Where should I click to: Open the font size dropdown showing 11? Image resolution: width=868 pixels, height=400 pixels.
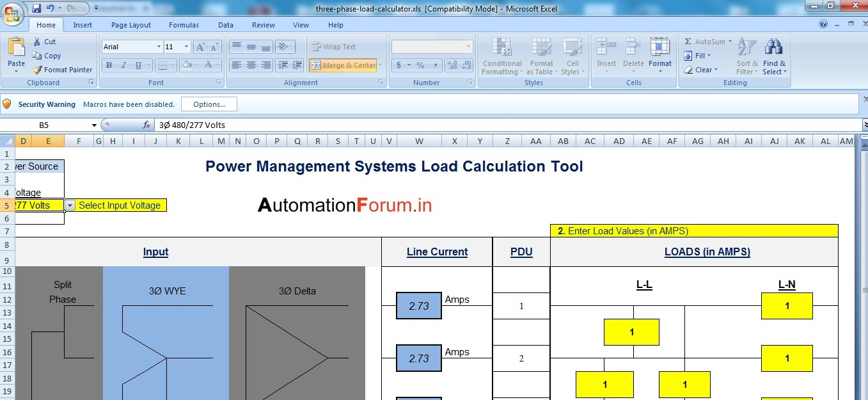(186, 47)
